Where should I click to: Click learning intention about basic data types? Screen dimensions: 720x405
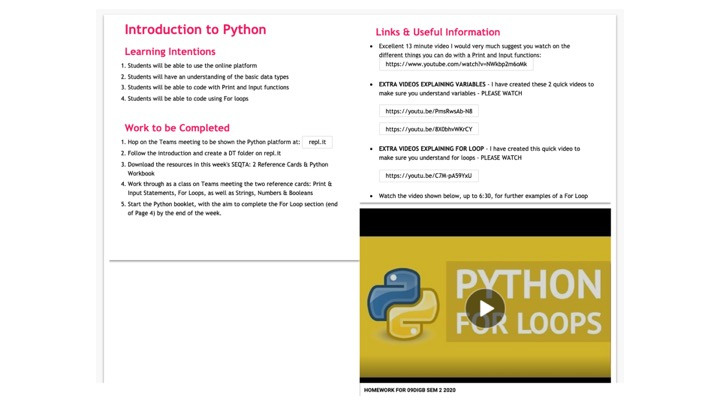(208, 77)
